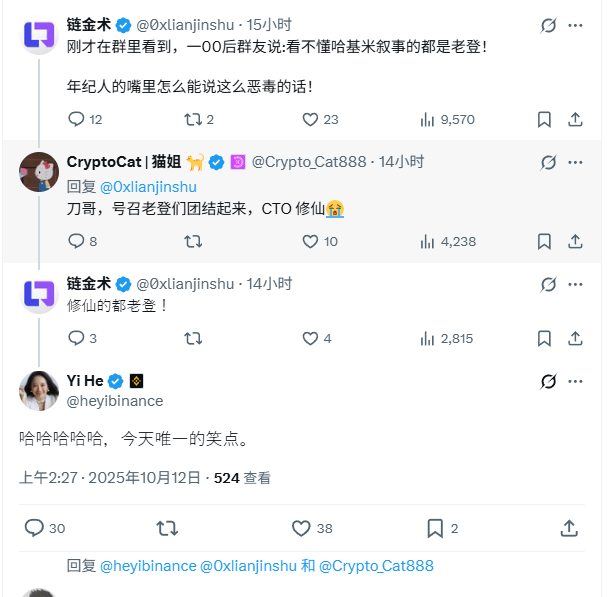The width and height of the screenshot is (613, 597).
Task: Share the first 链金术 post
Action: tap(575, 119)
